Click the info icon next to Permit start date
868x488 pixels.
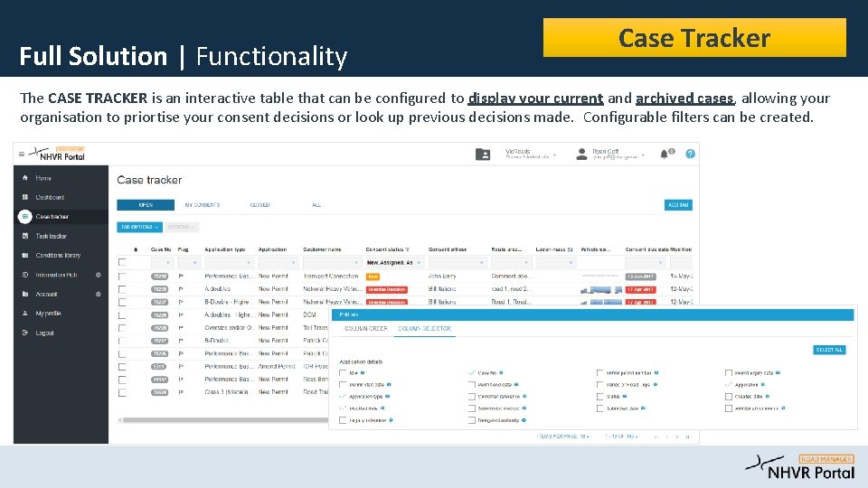point(389,385)
